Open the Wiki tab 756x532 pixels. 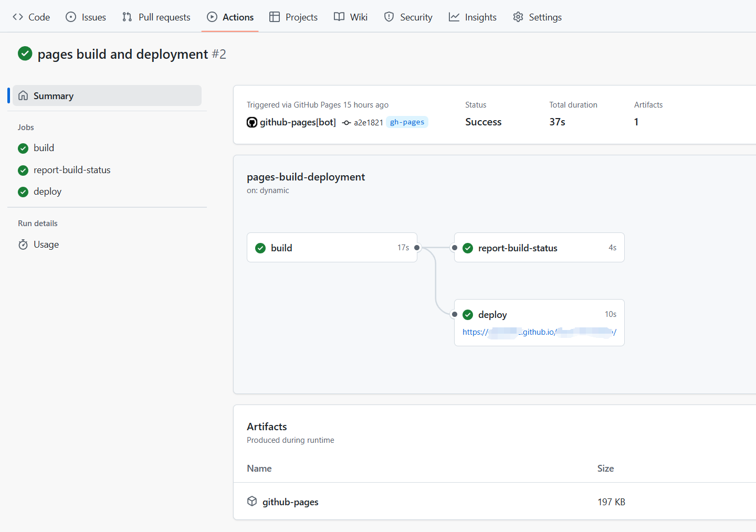point(351,17)
